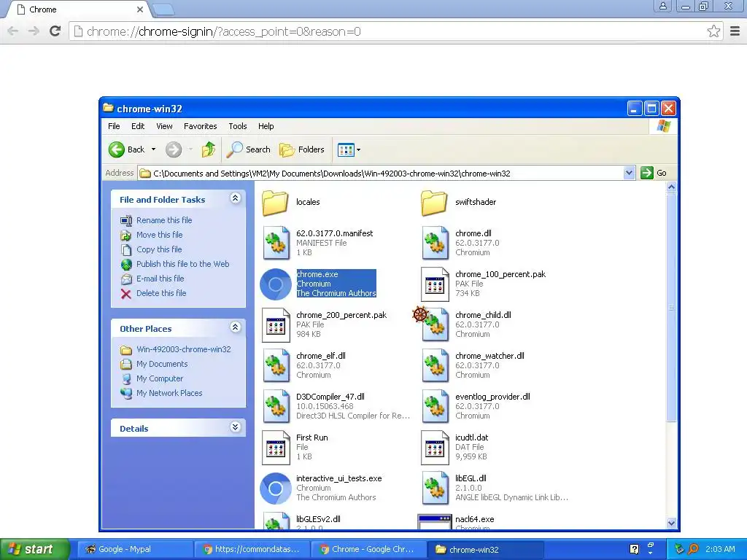
Task: Open the Windows Start menu
Action: point(34,550)
